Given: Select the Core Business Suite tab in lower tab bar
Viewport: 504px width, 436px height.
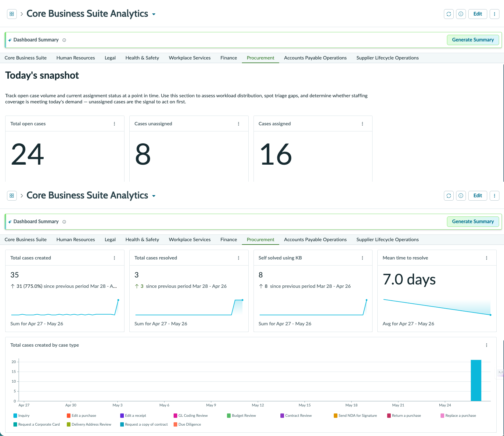Looking at the screenshot, I should pos(26,240).
